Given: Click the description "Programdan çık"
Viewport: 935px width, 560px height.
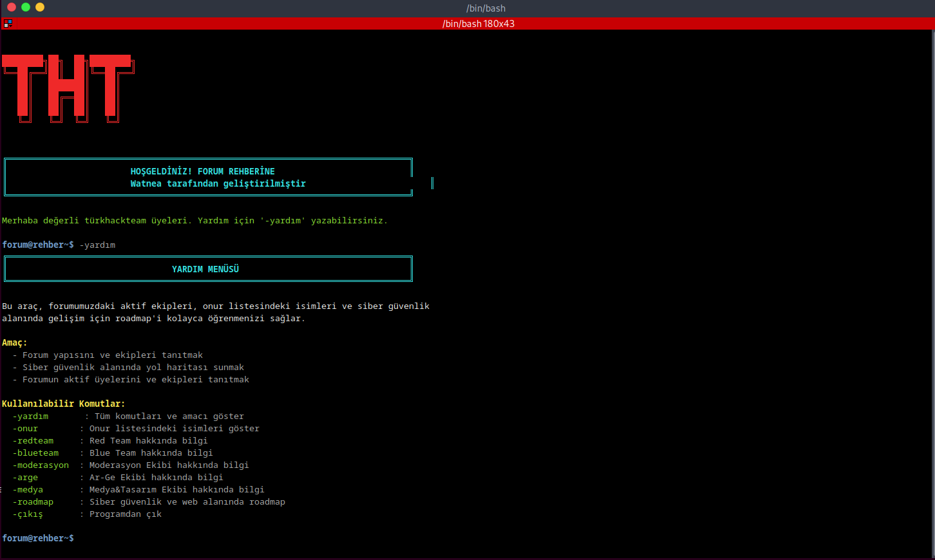Looking at the screenshot, I should (126, 514).
